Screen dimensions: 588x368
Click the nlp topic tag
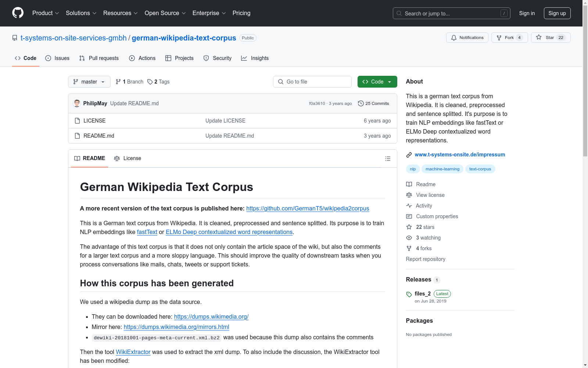pyautogui.click(x=413, y=169)
